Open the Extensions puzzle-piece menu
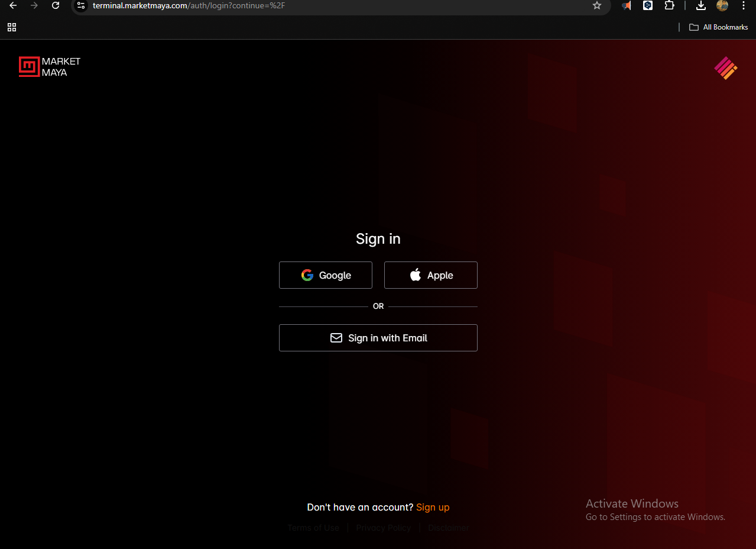Viewport: 756px width, 549px height. 669,5
